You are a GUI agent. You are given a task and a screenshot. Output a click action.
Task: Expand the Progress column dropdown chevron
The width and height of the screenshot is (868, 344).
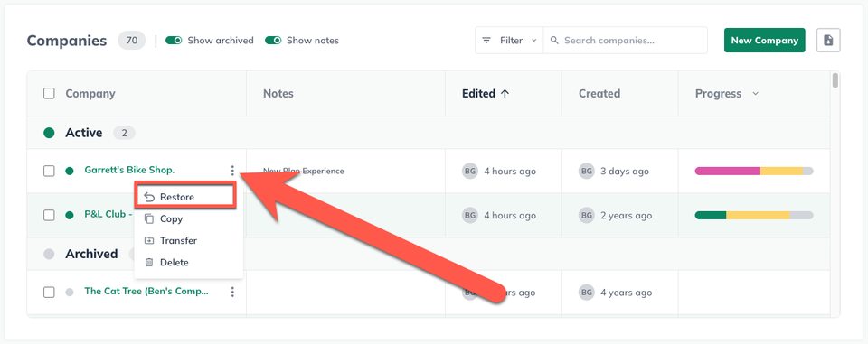(x=755, y=94)
